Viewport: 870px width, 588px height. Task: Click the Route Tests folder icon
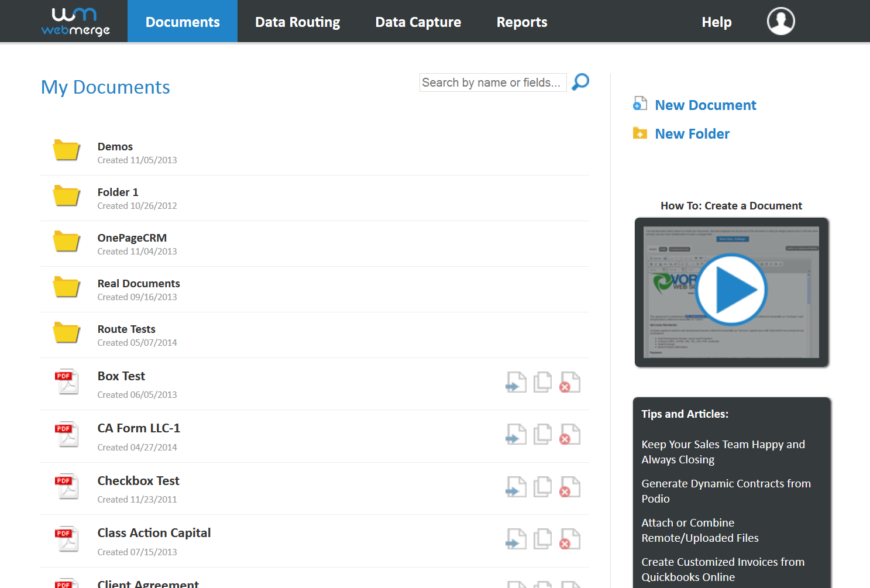click(67, 333)
